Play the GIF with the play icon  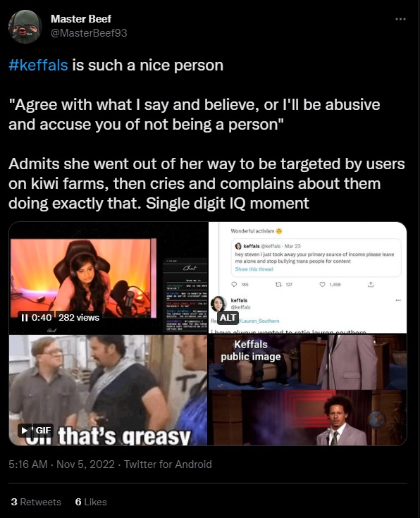[x=25, y=430]
